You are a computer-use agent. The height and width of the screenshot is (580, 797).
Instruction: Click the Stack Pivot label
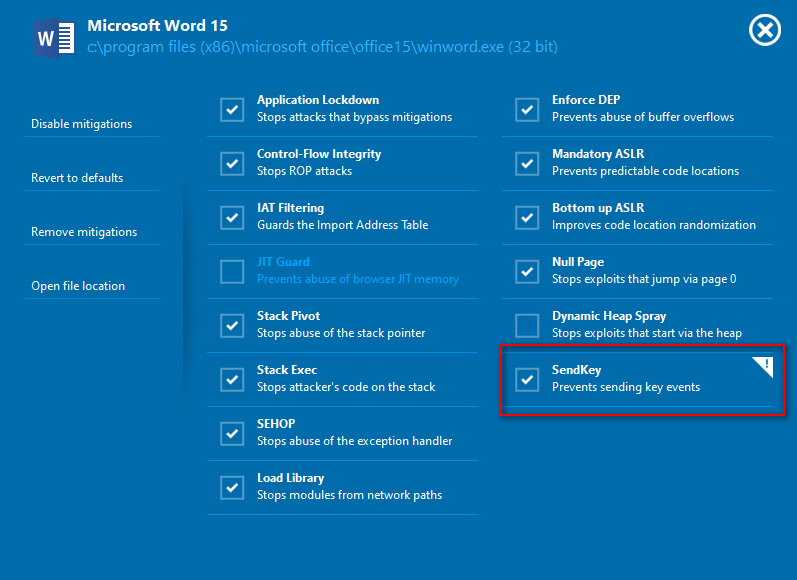(x=288, y=316)
